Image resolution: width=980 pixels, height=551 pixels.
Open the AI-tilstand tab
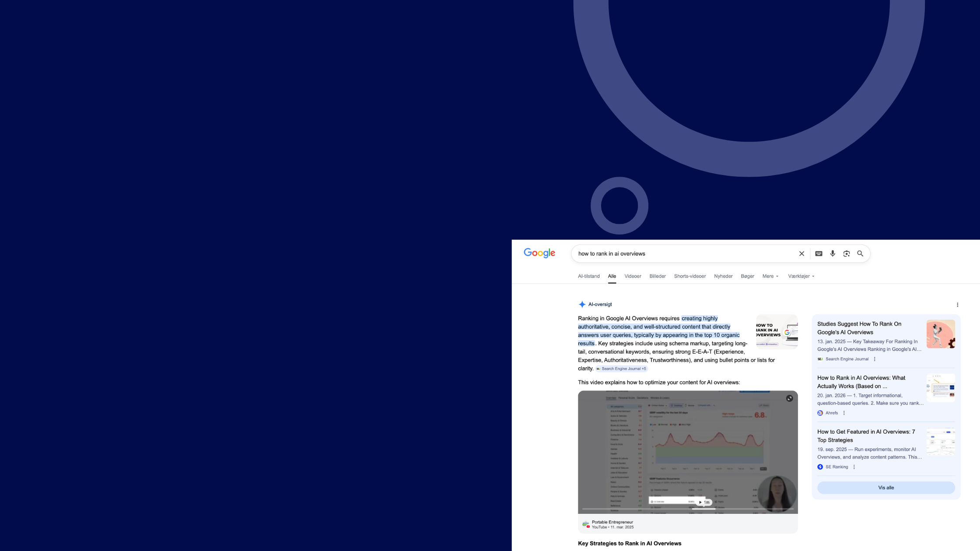click(x=588, y=276)
